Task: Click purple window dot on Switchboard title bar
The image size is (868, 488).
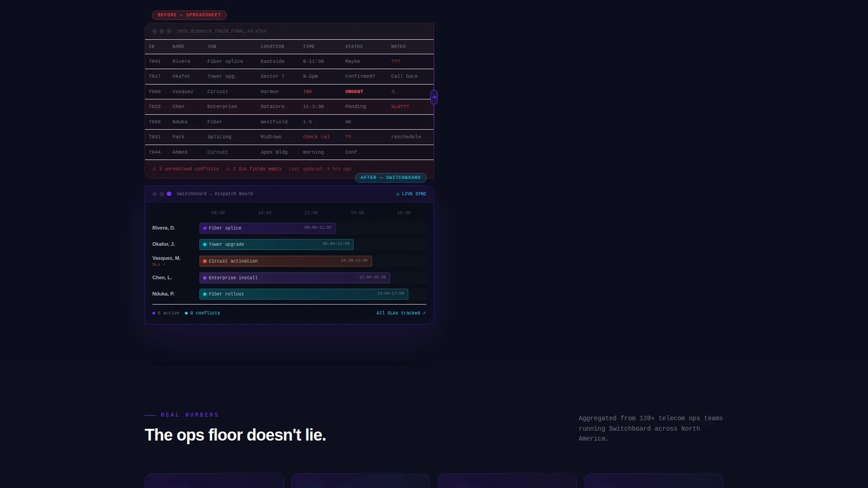Action: 169,194
